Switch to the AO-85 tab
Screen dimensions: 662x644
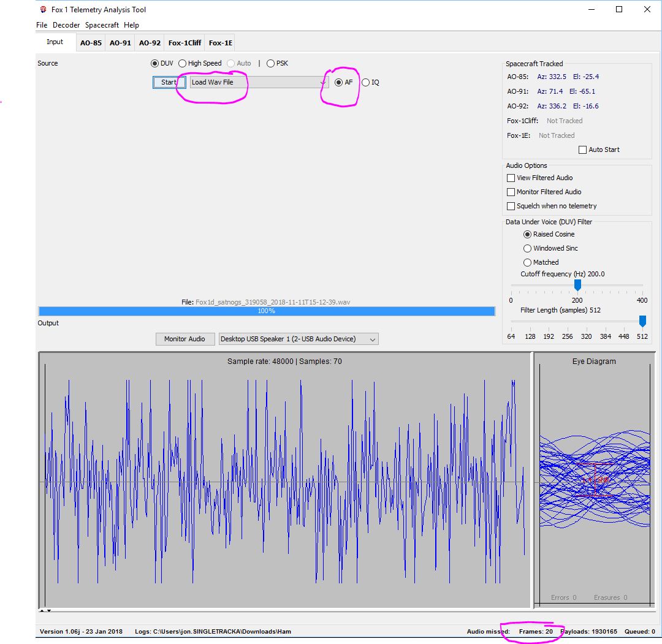pos(90,42)
